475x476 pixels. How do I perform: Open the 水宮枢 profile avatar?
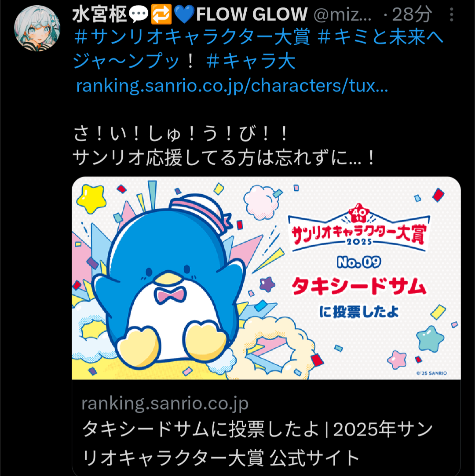(x=37, y=28)
